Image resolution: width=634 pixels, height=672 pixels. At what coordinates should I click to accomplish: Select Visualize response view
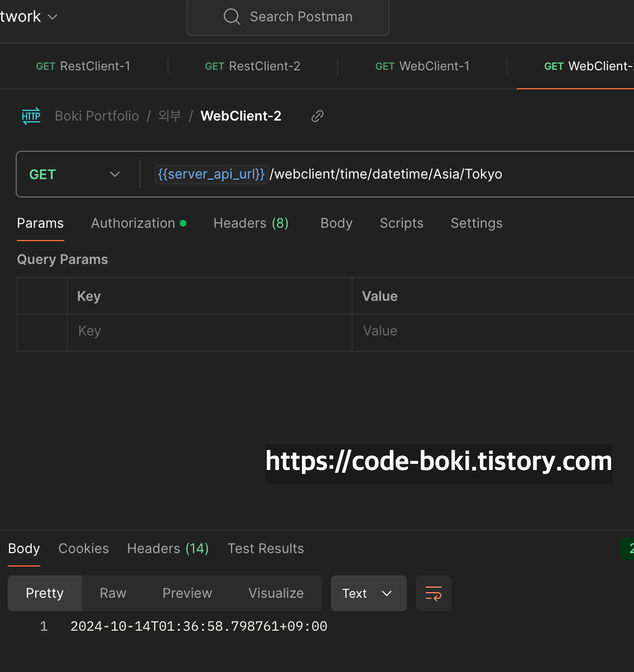pyautogui.click(x=276, y=593)
